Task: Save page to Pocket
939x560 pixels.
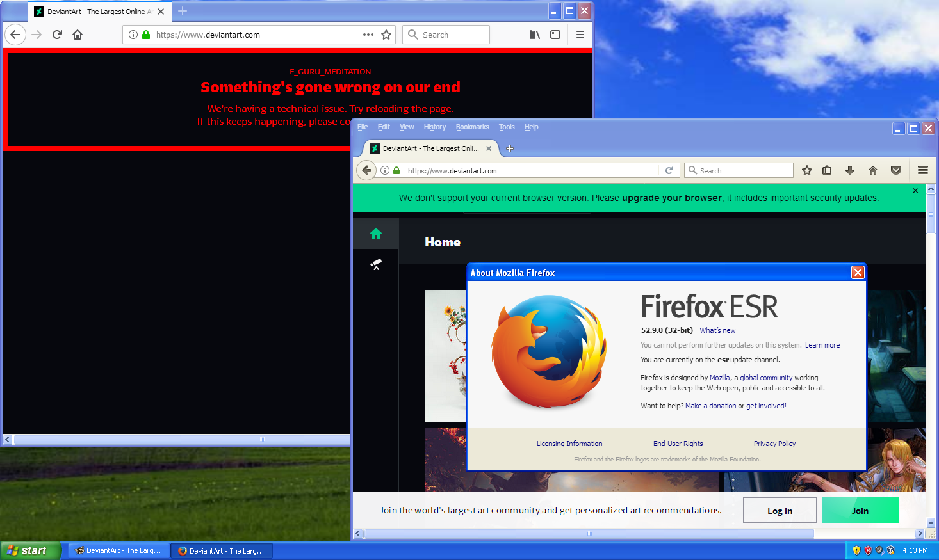Action: click(x=896, y=170)
